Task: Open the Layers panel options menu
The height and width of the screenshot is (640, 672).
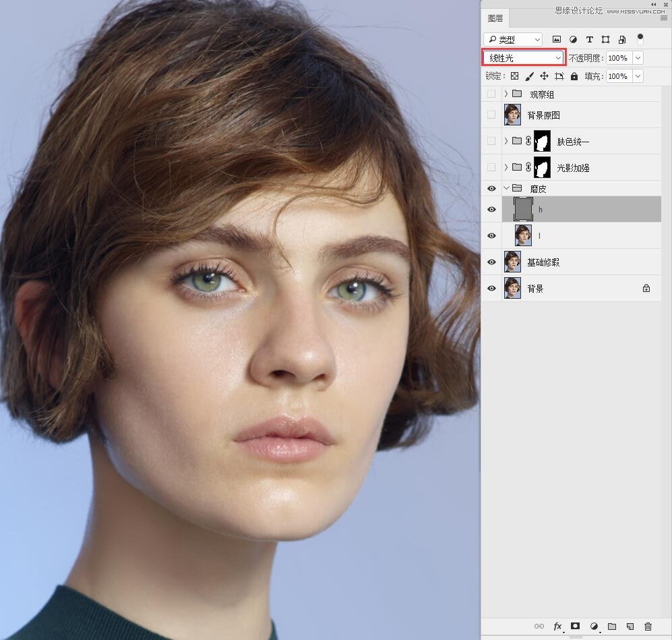Action: pos(663,18)
